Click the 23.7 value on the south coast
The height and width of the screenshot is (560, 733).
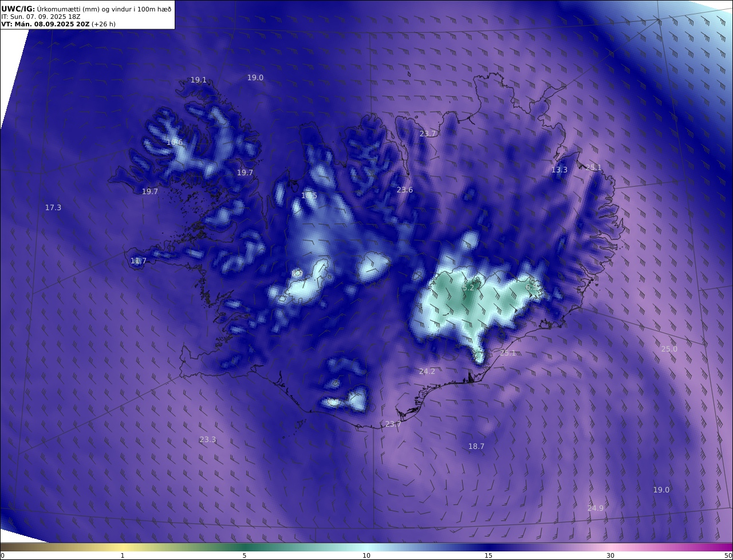point(393,424)
